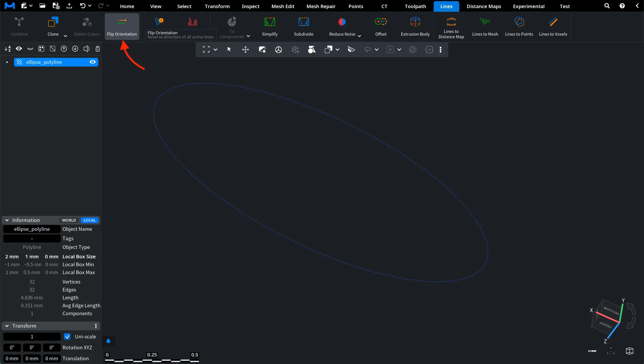Select the Simplify lines tool
Screen dimensions: 644x364
pyautogui.click(x=269, y=26)
